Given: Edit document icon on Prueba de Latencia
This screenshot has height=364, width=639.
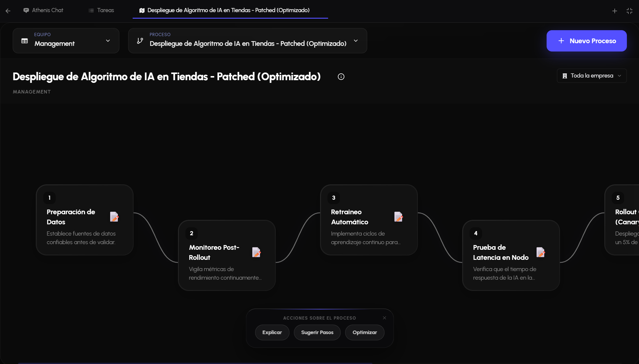Looking at the screenshot, I should coord(541,252).
